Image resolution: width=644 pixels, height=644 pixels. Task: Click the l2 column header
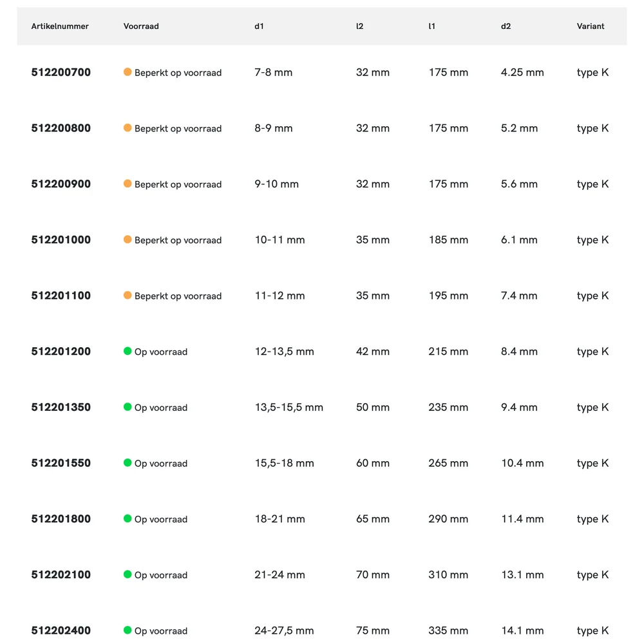tap(359, 26)
